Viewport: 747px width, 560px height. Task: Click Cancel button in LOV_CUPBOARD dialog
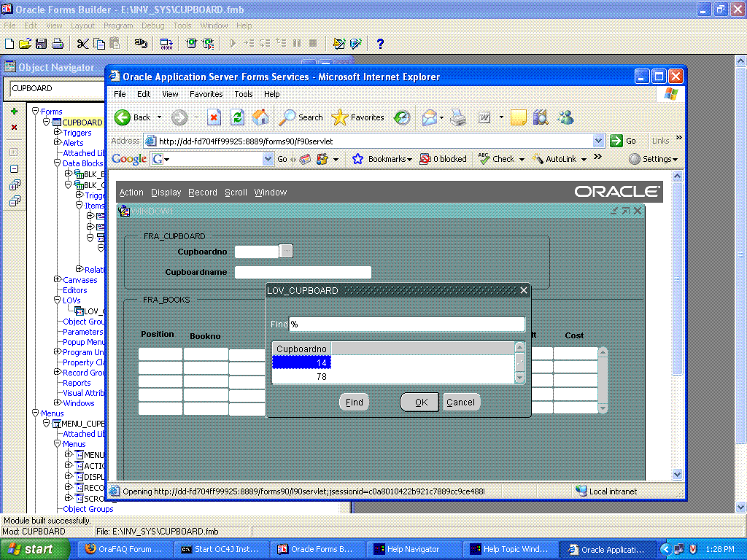pyautogui.click(x=461, y=402)
